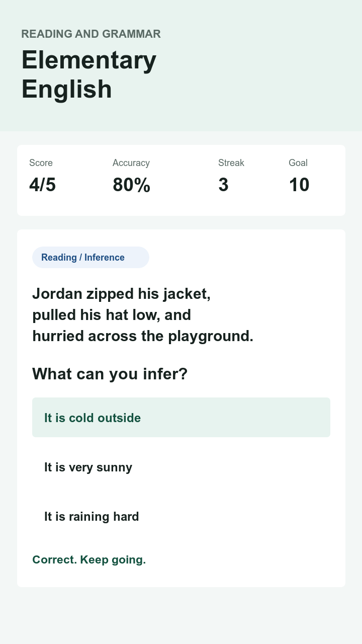Click the Reading / Inference category tag
The image size is (362, 644).
(90, 257)
